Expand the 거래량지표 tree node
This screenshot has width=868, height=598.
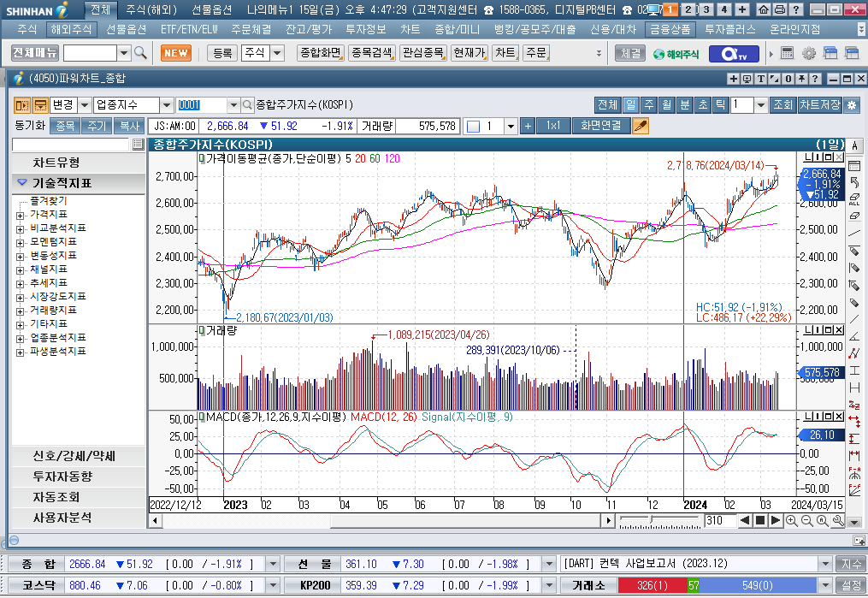20,311
